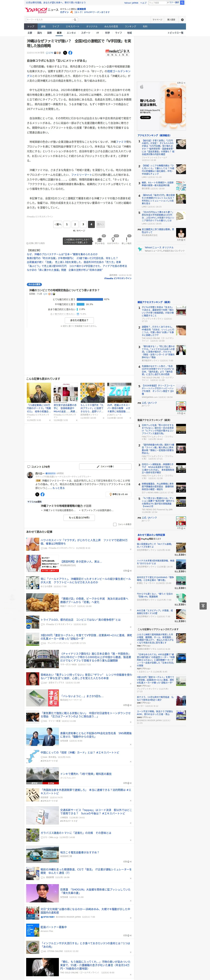This screenshot has height=980, width=210.
Task: Click the ヘルプ link at top right
Action: (x=143, y=3)
